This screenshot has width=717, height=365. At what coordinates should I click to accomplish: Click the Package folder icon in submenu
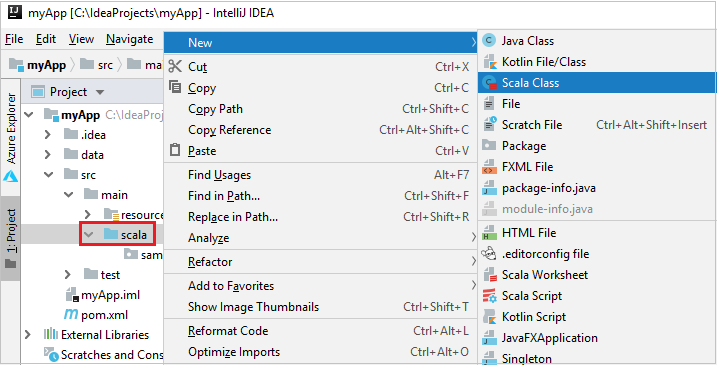click(489, 146)
